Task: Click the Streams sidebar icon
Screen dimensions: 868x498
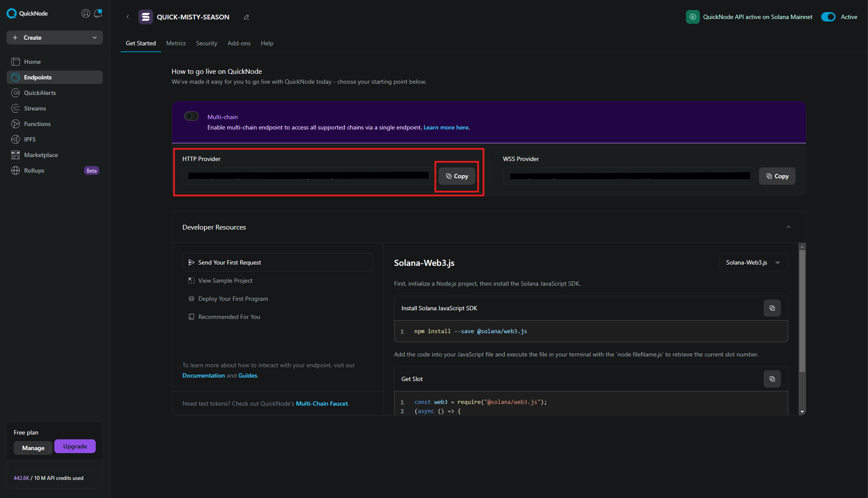Action: click(x=16, y=108)
